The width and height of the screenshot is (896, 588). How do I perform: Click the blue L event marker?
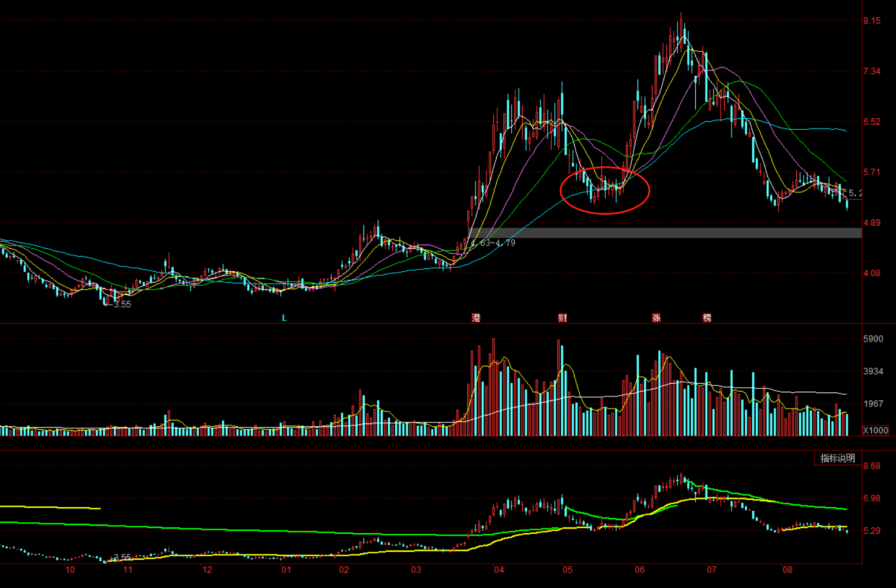284,318
